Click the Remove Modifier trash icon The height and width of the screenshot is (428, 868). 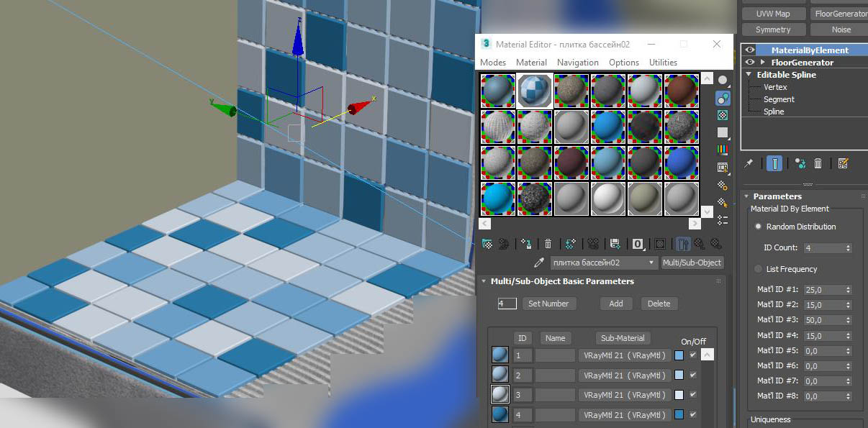(x=818, y=163)
